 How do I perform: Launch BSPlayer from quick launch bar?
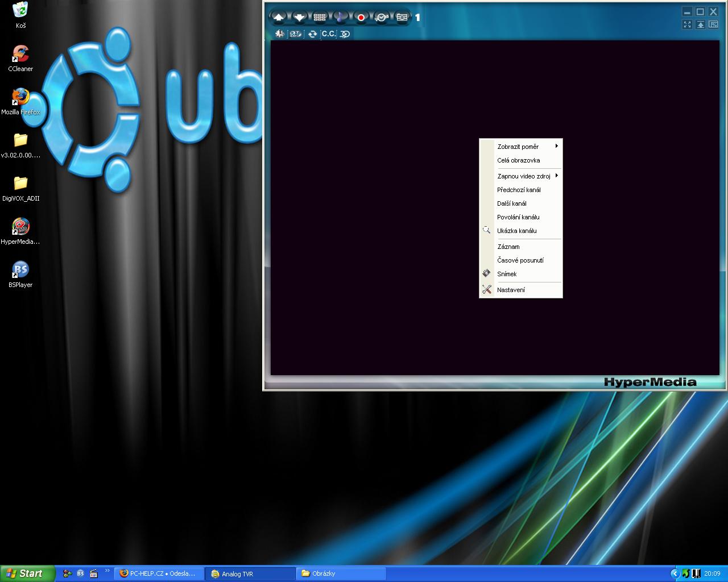click(x=80, y=573)
